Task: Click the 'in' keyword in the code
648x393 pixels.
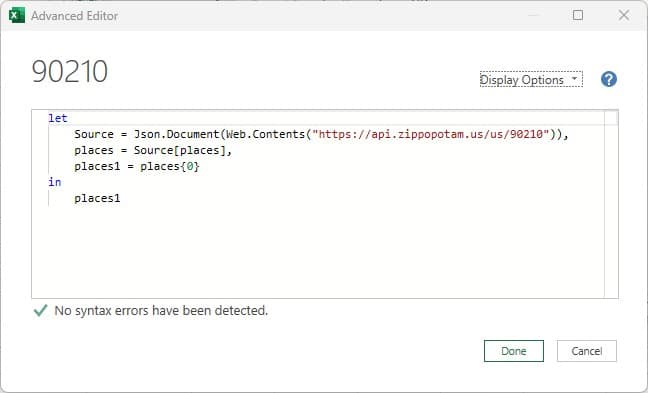Action: tap(55, 182)
